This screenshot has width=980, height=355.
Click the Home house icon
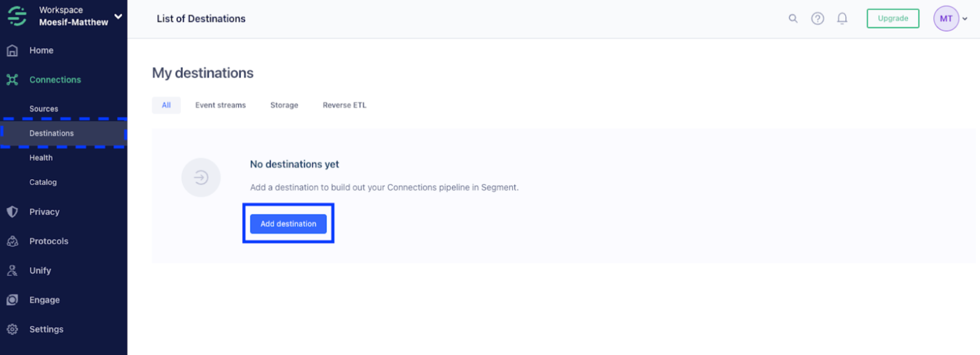click(x=12, y=50)
